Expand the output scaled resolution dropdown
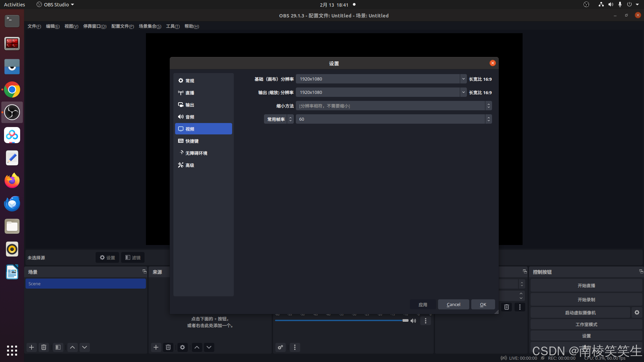Screen dimensions: 644x362 pos(463,93)
